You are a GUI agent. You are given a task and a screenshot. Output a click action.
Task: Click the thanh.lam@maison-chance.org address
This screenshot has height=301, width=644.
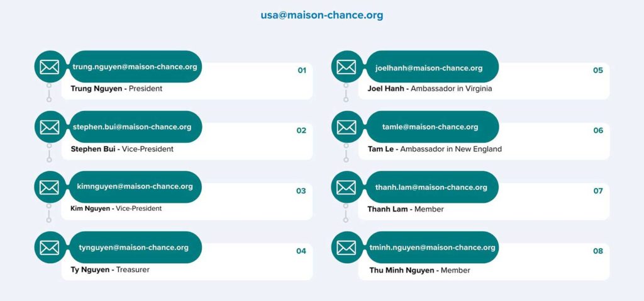pos(432,186)
